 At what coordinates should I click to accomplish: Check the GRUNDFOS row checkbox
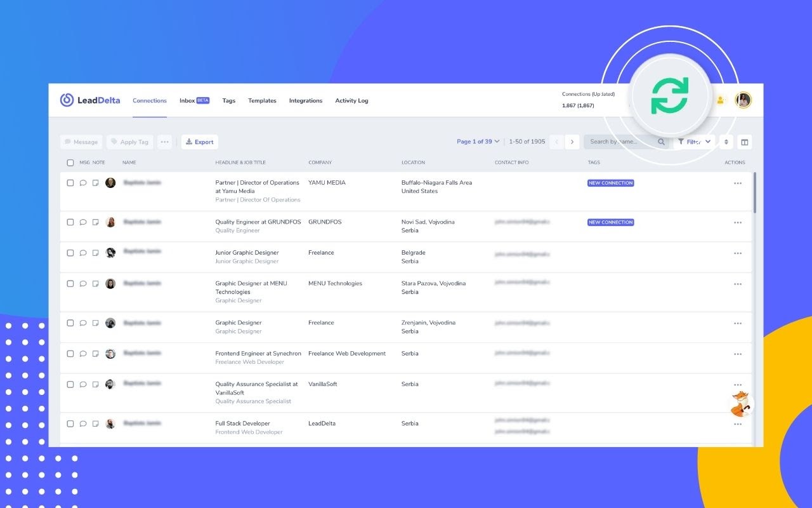pos(70,222)
